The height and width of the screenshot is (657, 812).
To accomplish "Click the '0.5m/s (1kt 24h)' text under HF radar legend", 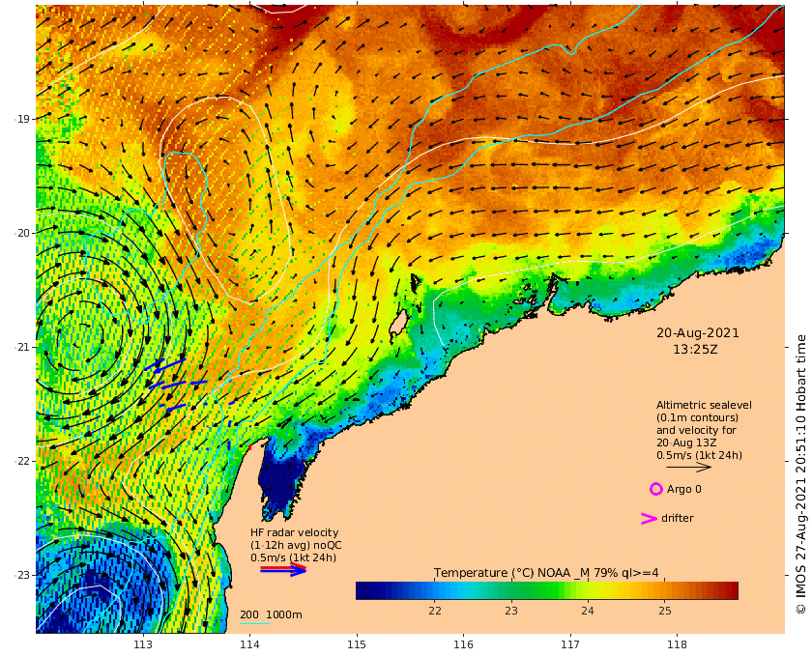I will (x=293, y=557).
